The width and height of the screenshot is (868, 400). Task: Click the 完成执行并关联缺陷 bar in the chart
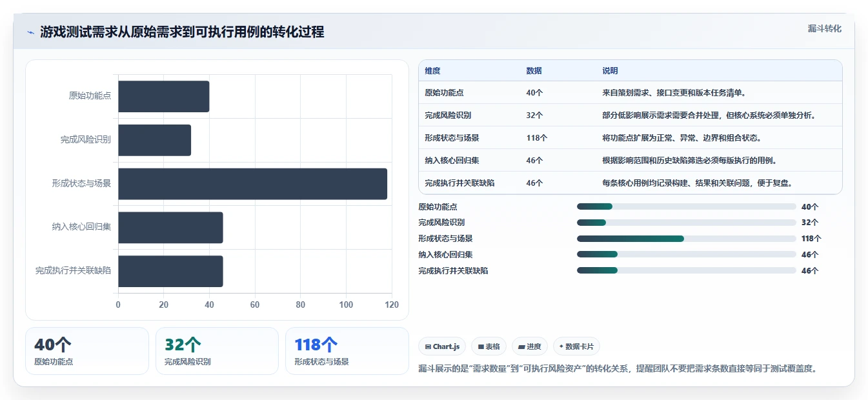170,271
